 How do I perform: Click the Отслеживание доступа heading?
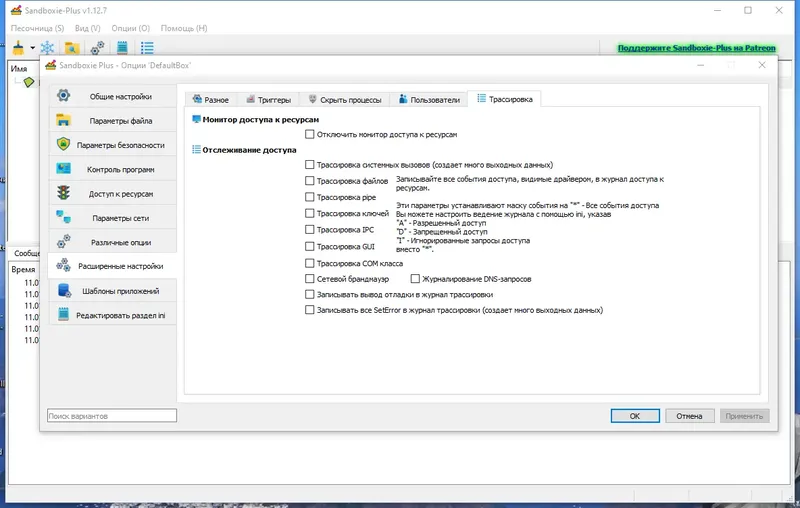click(249, 150)
